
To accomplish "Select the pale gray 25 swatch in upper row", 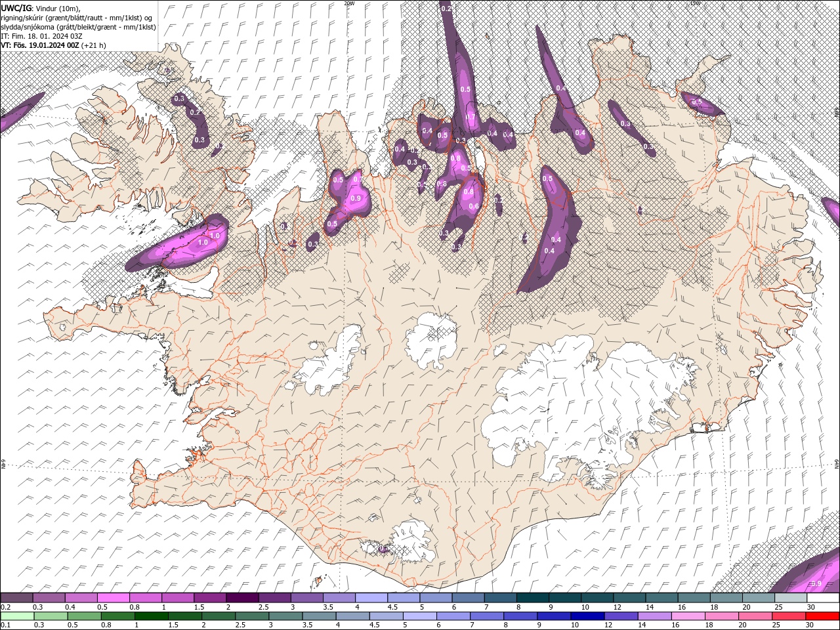I will pyautogui.click(x=790, y=598).
